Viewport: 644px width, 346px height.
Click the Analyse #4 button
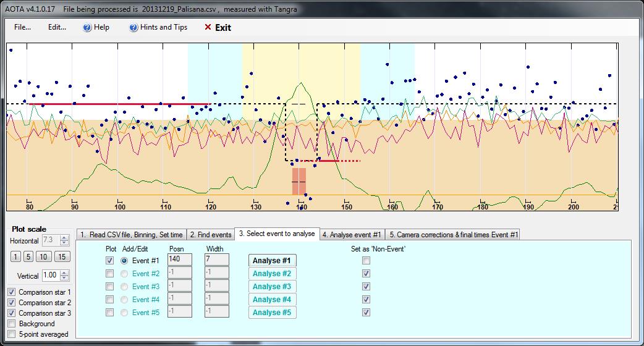[272, 299]
